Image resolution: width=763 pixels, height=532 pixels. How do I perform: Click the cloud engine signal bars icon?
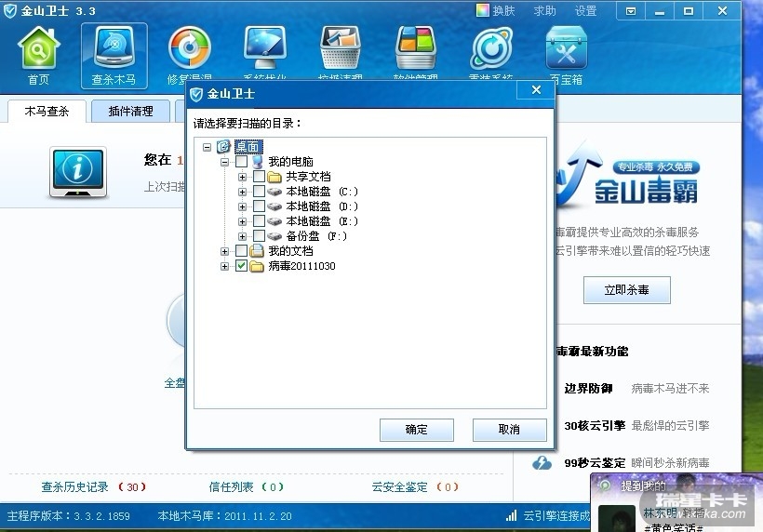(x=511, y=515)
